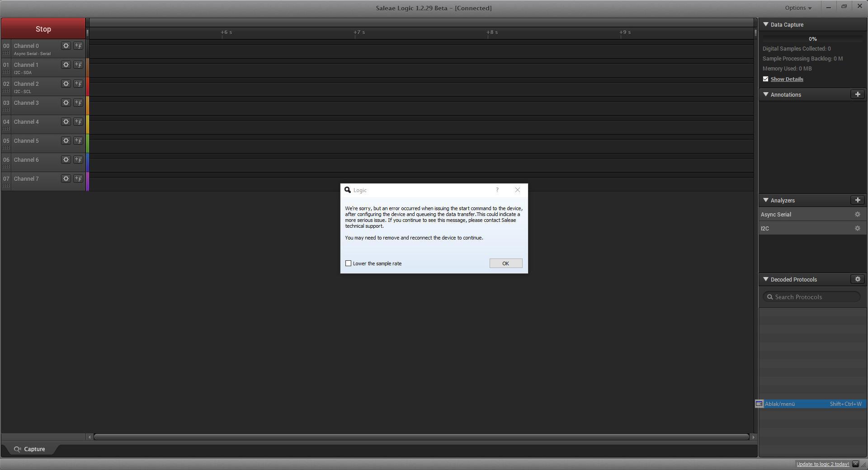Click the I2C - SDA label under Channel 1
Screen dimensions: 868x470
23,73
